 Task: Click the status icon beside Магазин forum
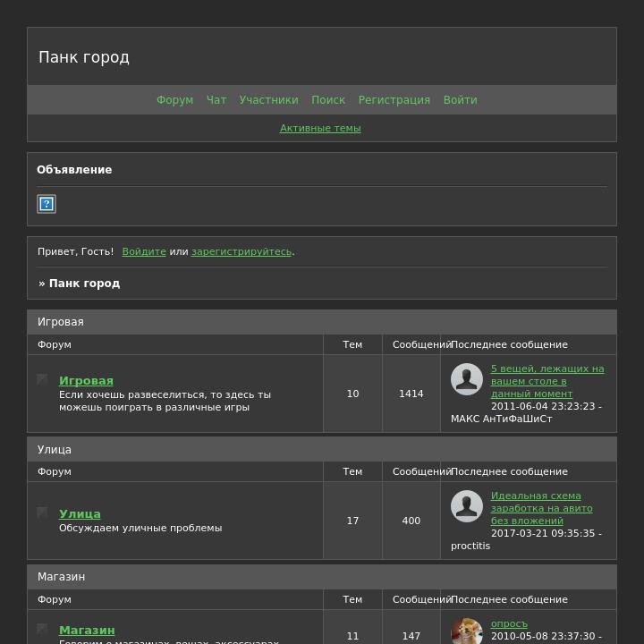pos(42,629)
